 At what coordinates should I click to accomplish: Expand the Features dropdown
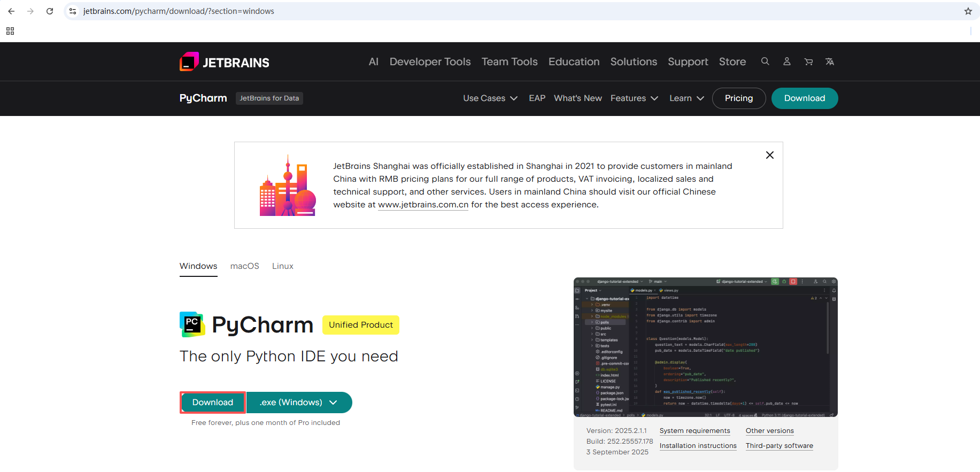coord(634,98)
